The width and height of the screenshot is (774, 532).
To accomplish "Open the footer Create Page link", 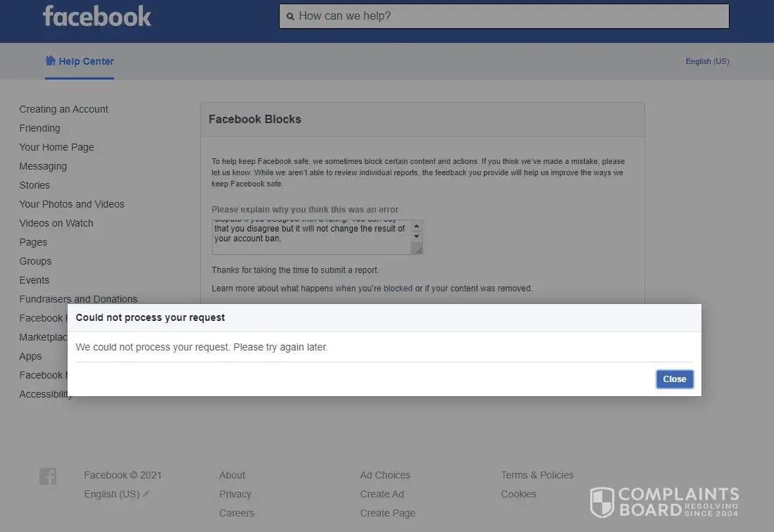I will point(387,513).
